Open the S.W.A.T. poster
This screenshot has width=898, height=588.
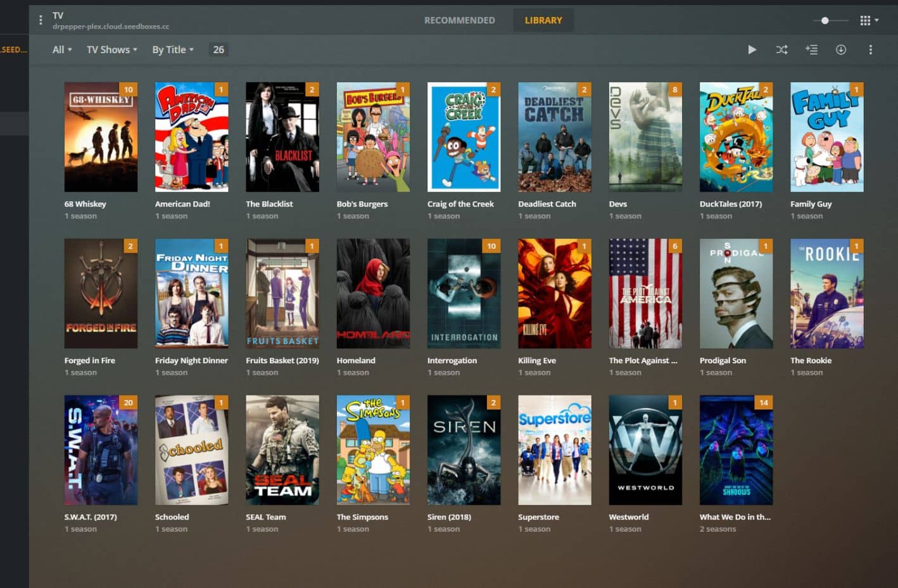pos(101,450)
